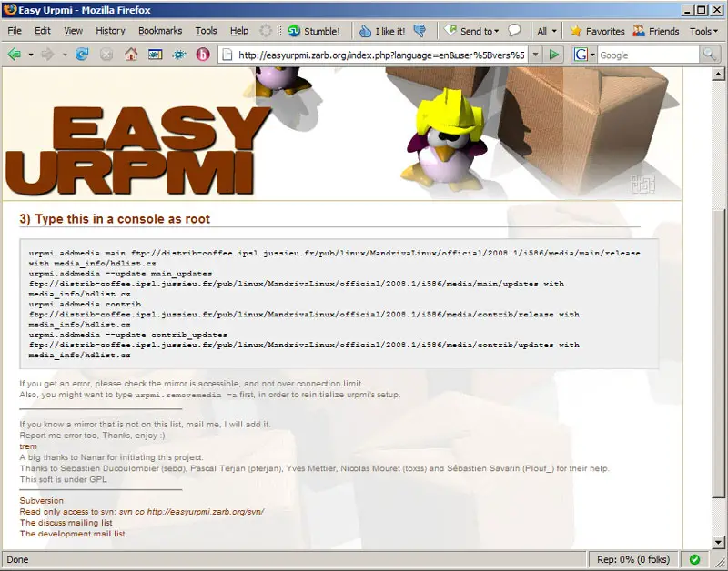Click the StumbleUpon activity throbber icon
The height and width of the screenshot is (571, 728).
pyautogui.click(x=266, y=31)
